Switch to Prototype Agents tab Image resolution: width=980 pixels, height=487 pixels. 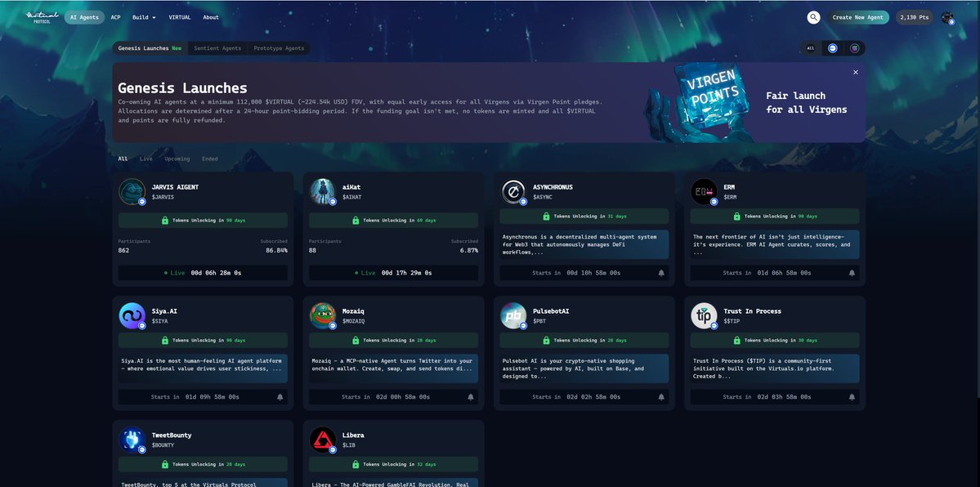point(279,48)
